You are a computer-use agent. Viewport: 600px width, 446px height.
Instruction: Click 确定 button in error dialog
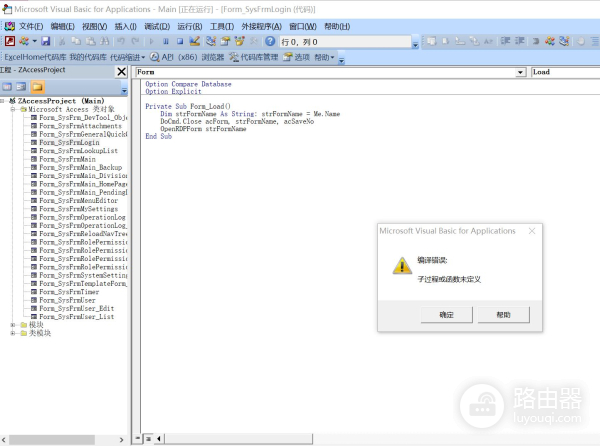(x=446, y=315)
